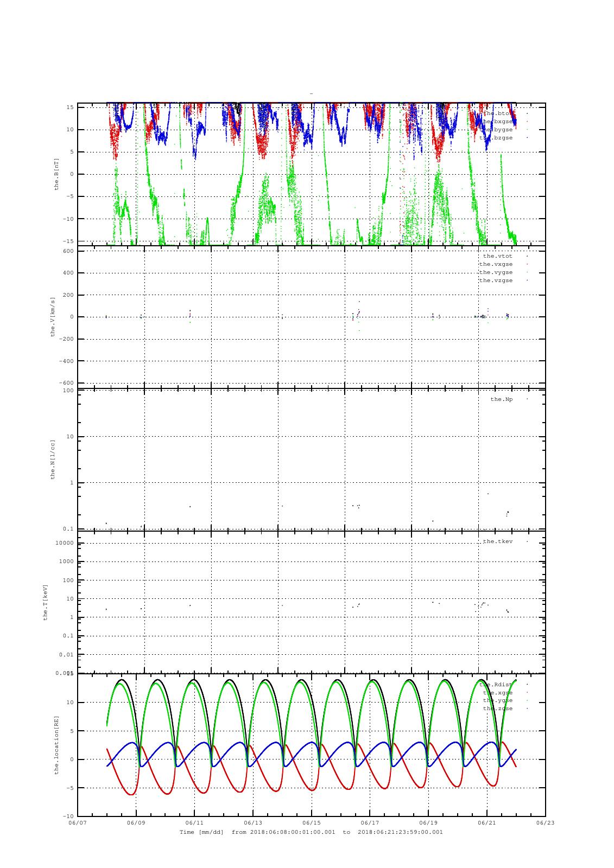614x868 pixels.
Task: Click the 06/23 x-axis tick label
Action: tap(545, 822)
